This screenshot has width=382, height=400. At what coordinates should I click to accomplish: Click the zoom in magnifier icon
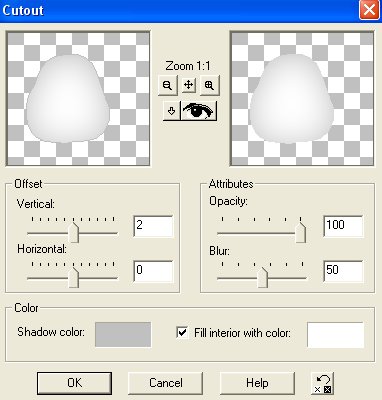coord(209,85)
